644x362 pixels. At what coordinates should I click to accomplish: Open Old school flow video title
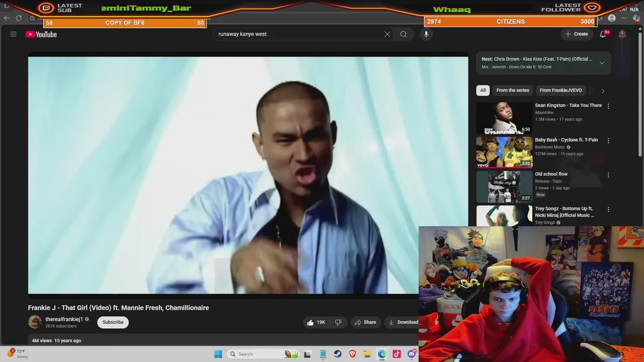(551, 174)
